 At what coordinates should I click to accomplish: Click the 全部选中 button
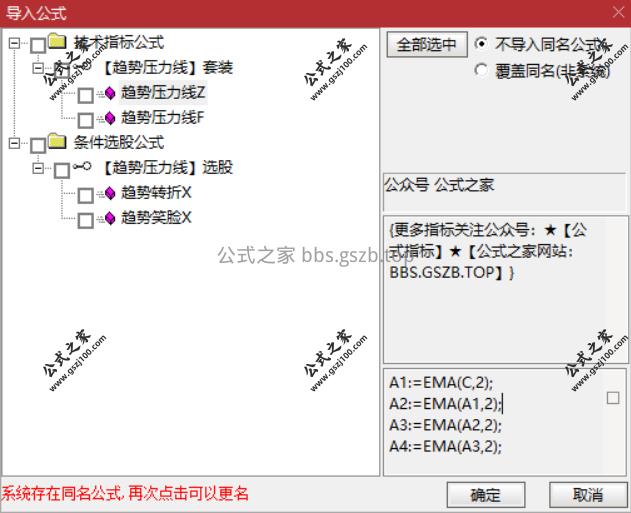pyautogui.click(x=427, y=44)
